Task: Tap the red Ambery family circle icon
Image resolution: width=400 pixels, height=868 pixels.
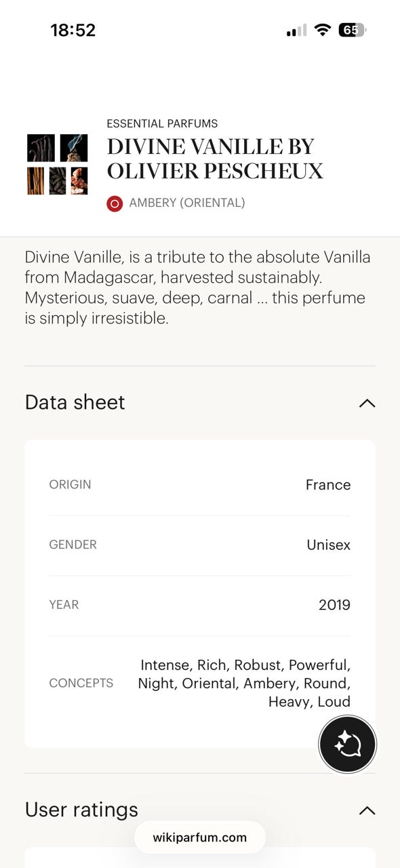Action: pos(115,203)
